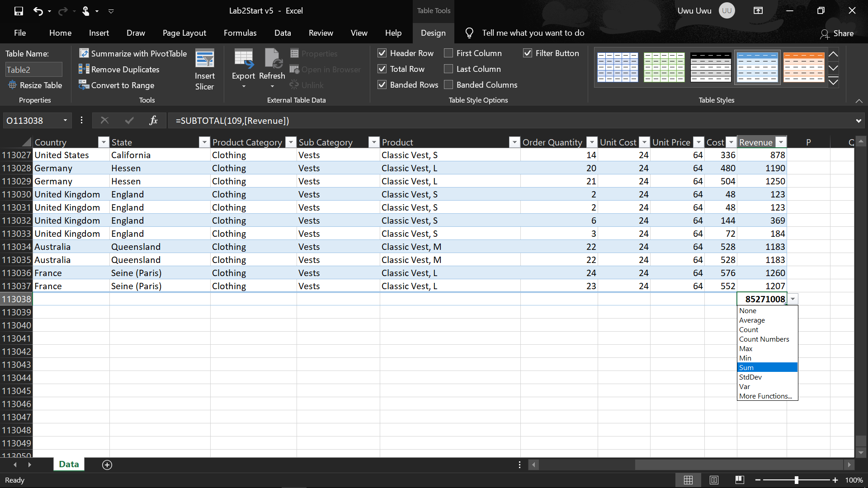The width and height of the screenshot is (868, 488).
Task: Click Summarize with PivotTable
Action: click(133, 53)
